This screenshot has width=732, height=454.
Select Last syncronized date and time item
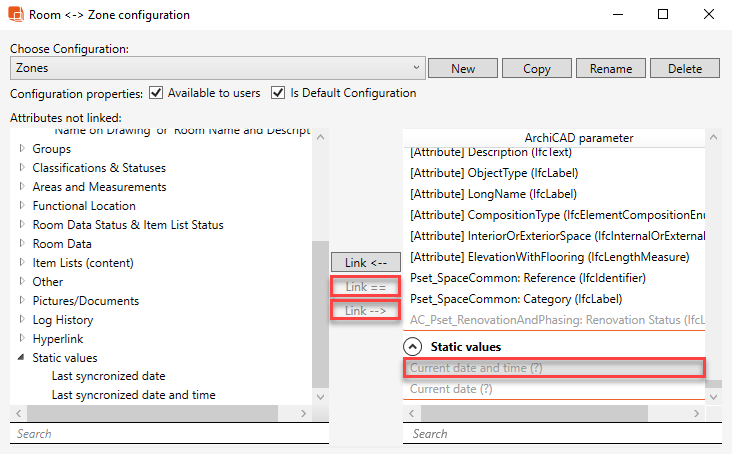tap(133, 395)
